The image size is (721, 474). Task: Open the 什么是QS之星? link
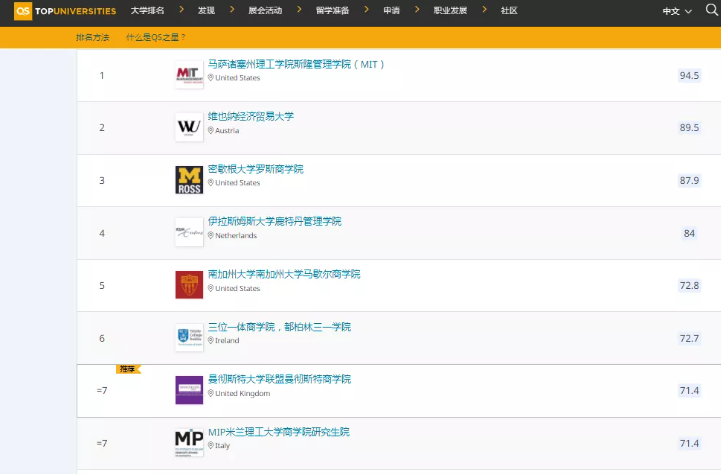155,37
